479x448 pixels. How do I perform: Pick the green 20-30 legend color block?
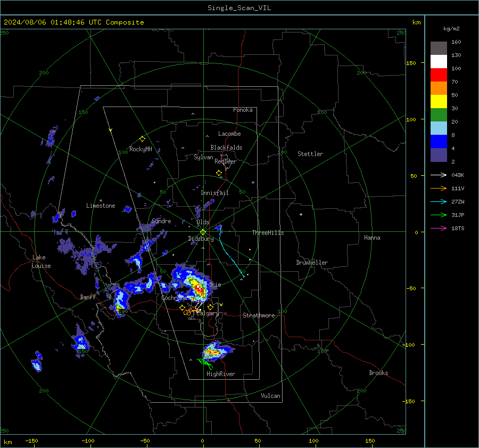point(439,115)
